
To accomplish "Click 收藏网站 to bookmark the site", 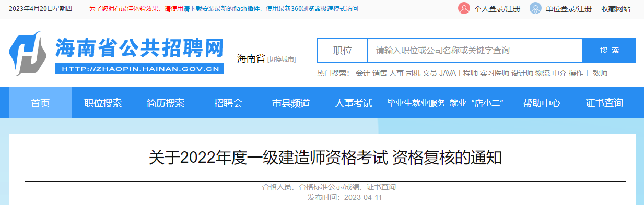I will 616,9.
